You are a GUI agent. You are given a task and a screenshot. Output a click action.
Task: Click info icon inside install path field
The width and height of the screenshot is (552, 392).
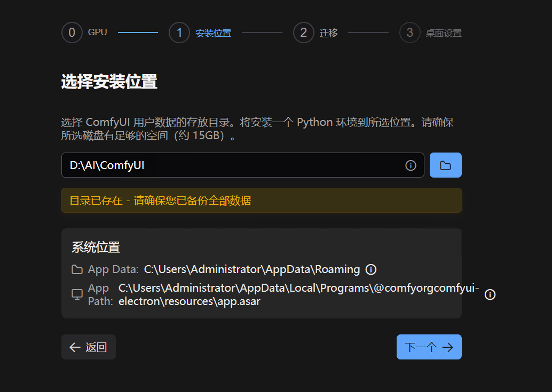(x=411, y=165)
